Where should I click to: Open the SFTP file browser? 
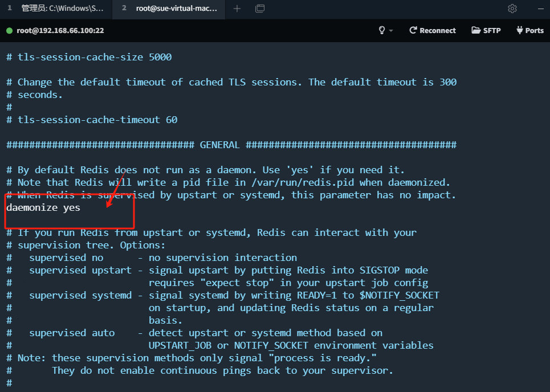pos(486,31)
